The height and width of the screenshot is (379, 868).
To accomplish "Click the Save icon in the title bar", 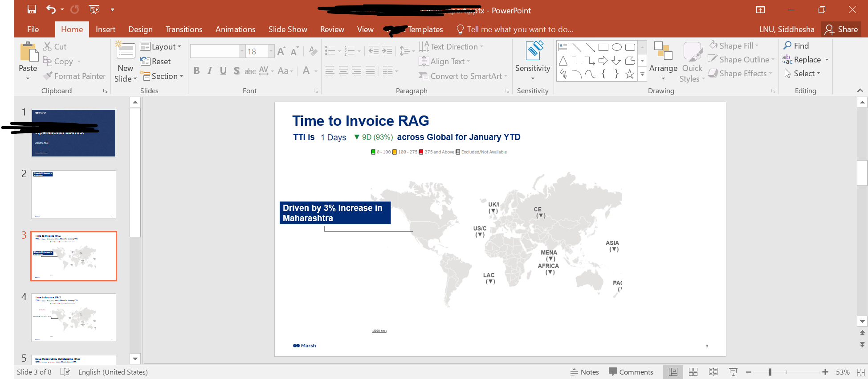I will tap(32, 9).
